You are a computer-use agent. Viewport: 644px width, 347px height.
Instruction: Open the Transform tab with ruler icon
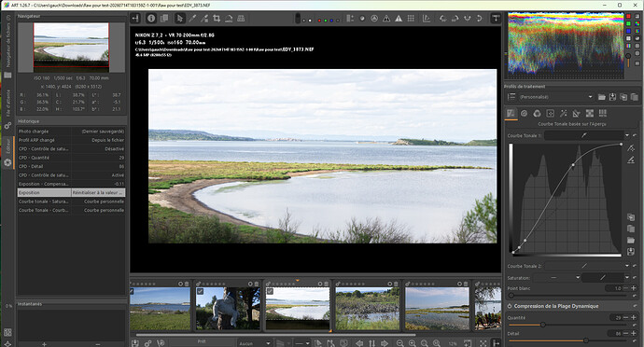click(576, 114)
